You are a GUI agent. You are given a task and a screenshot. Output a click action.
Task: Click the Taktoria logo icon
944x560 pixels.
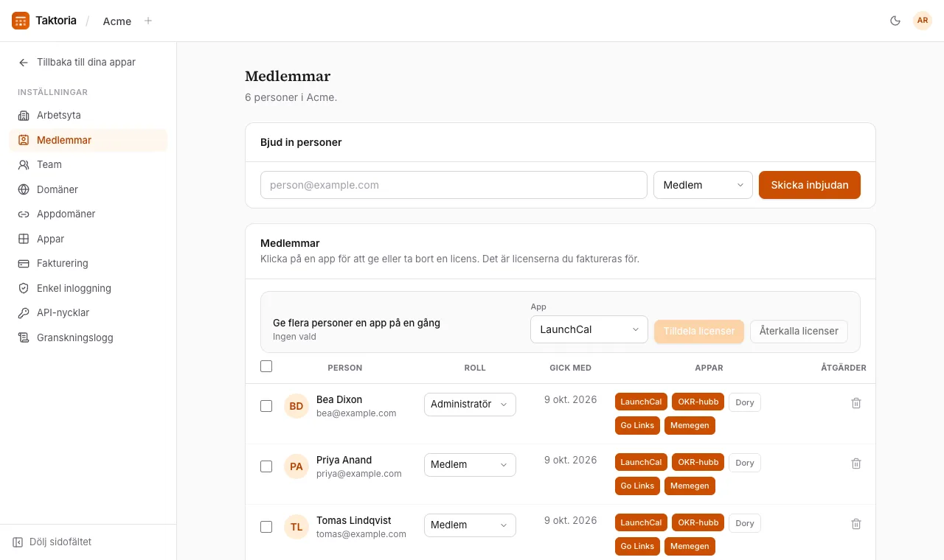pos(21,21)
